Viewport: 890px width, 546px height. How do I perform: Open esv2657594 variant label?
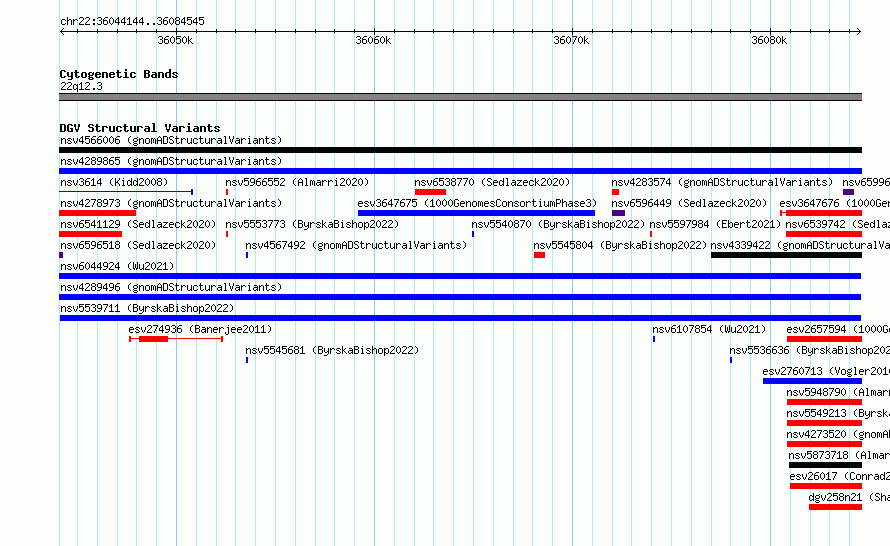click(x=838, y=329)
